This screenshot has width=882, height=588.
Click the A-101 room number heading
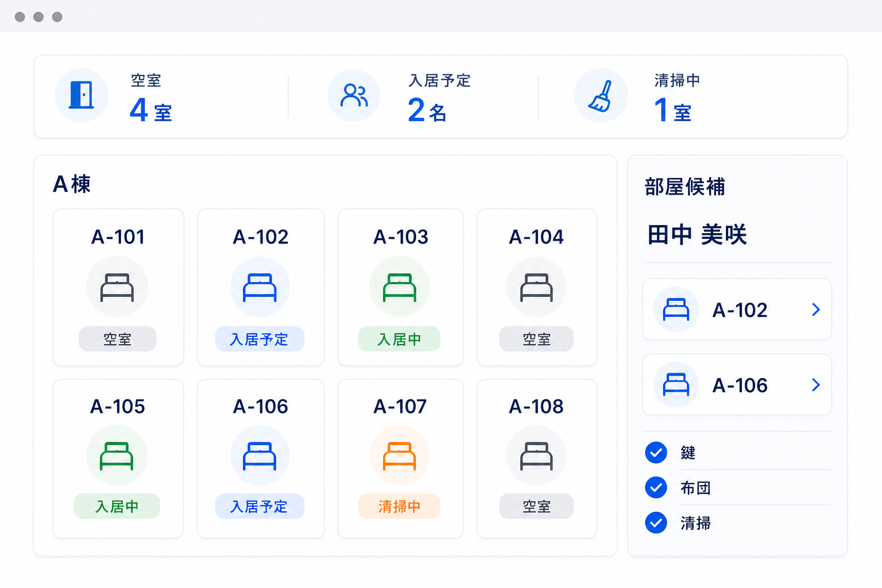[x=118, y=237]
